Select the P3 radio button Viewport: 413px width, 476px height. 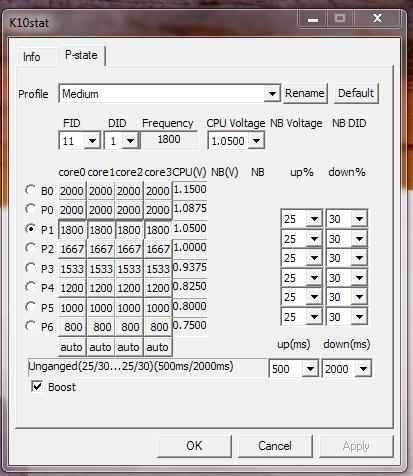(x=30, y=268)
